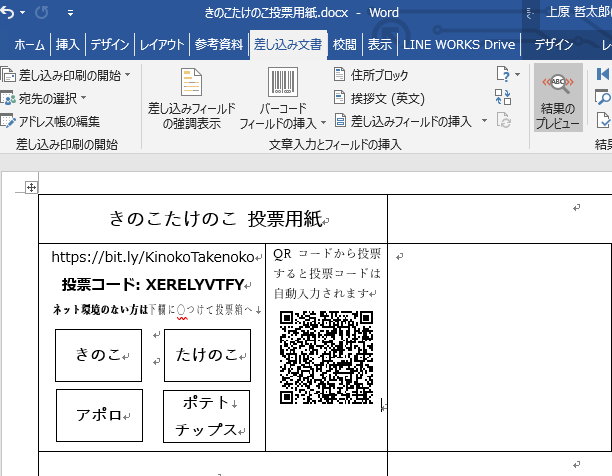Screen dimensions: 612x476
Task: Click the Undo arrow icon
Action: click(7, 12)
